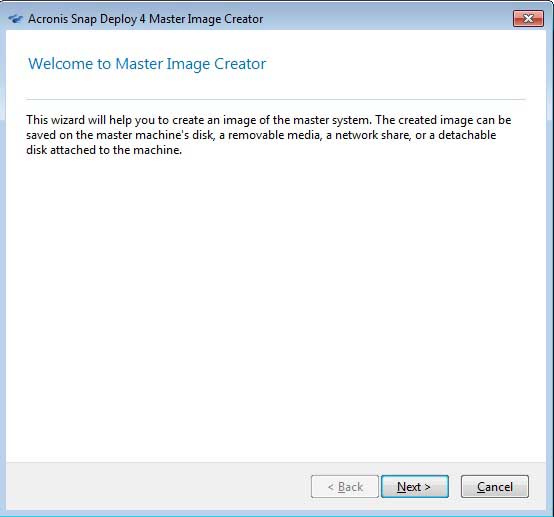Click the Acronis logo icon in title bar
This screenshot has width=554, height=517.
16,19
